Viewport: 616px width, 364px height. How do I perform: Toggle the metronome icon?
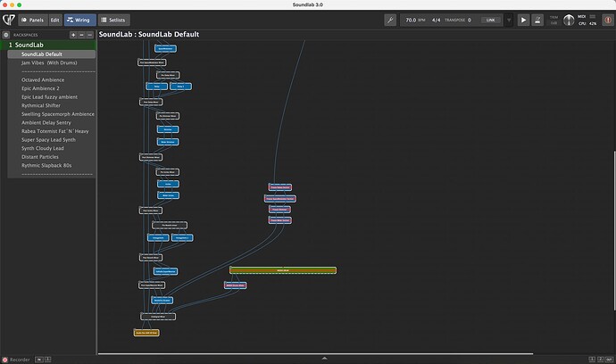point(537,20)
